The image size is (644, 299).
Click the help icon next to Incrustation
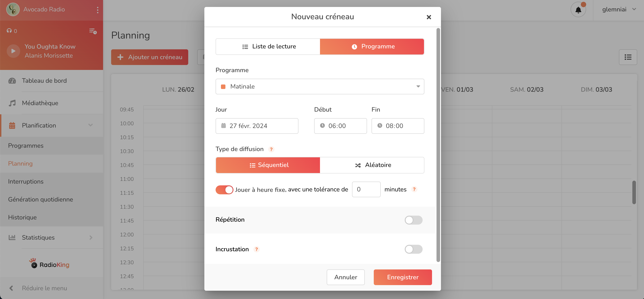coord(256,249)
